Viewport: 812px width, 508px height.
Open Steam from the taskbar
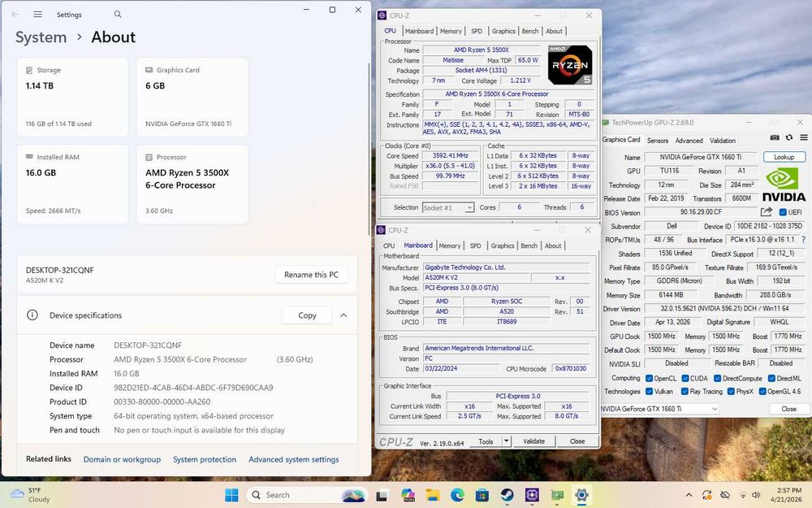tap(507, 495)
